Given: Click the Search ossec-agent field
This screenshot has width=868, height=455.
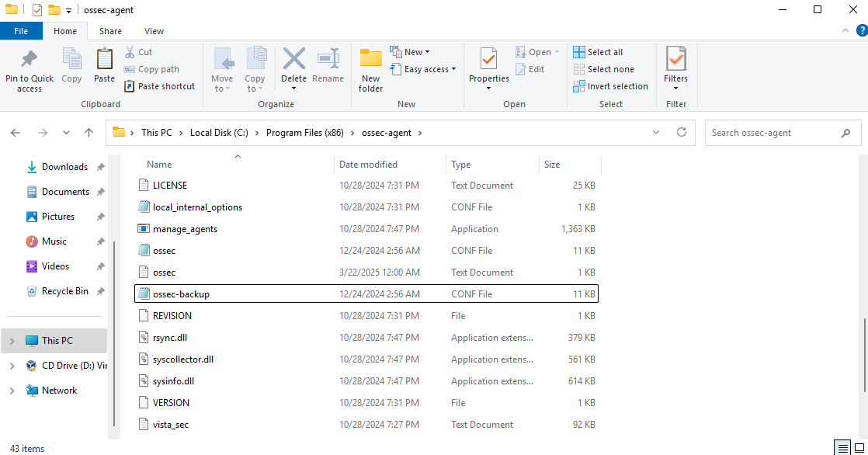Looking at the screenshot, I should coord(773,133).
